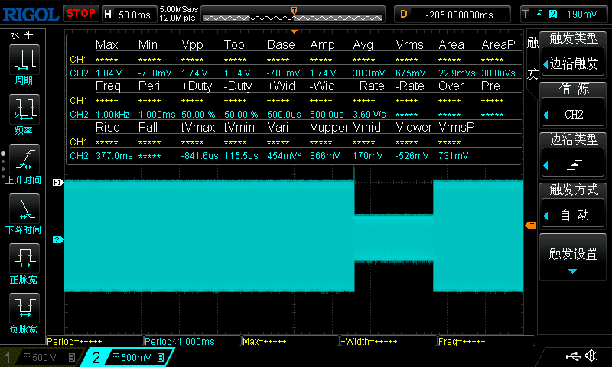Click the Vrms column header
Screen dimensions: 613x368
(x=409, y=45)
